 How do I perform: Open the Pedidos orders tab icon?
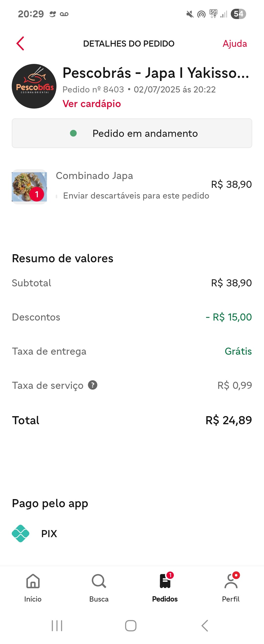pyautogui.click(x=165, y=581)
